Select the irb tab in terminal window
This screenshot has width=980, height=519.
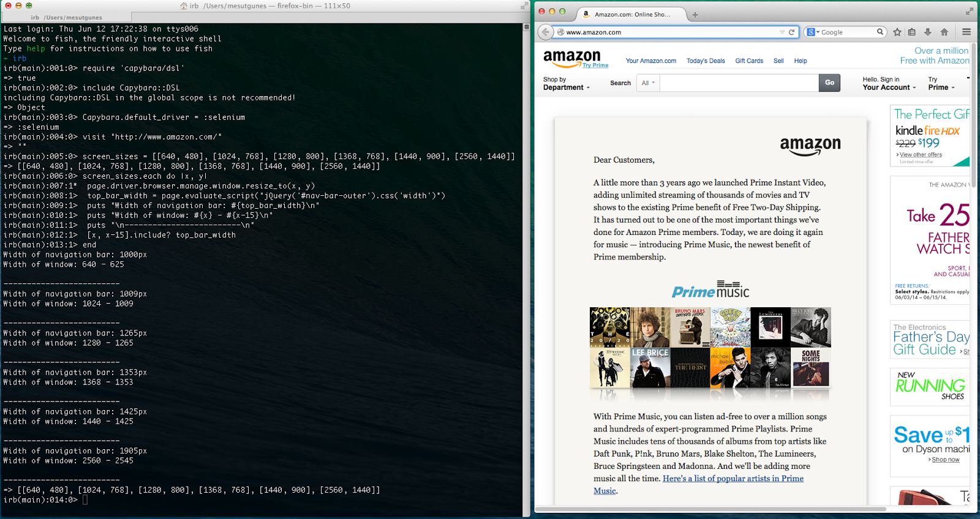tap(67, 17)
